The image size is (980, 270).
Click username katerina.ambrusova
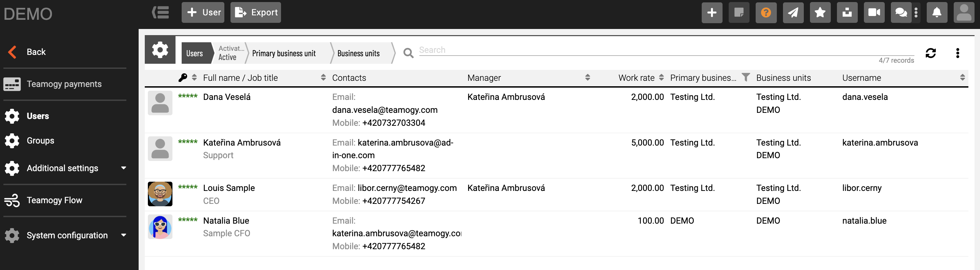tap(880, 142)
